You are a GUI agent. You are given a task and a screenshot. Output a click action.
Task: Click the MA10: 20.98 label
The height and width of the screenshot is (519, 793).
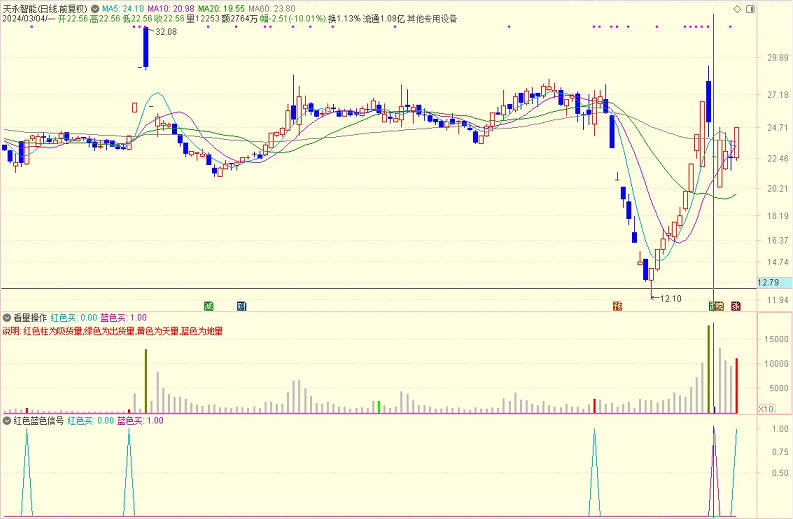(170, 9)
